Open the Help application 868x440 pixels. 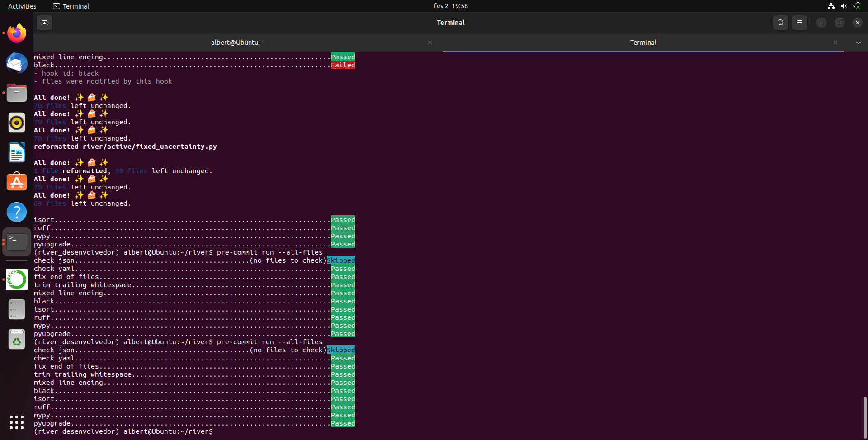16,212
